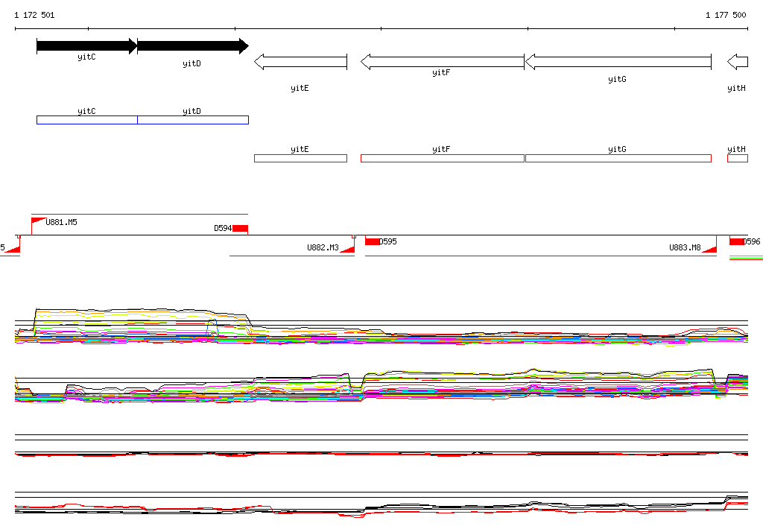The height and width of the screenshot is (532, 763).
Task: Click the yitC label above blue box
Action: tap(86, 112)
